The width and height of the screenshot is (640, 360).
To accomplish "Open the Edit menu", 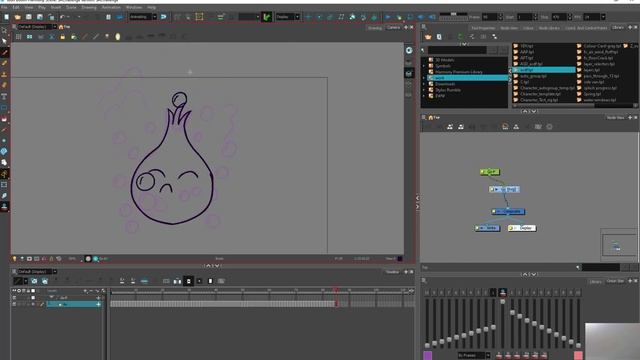I will click(16, 7).
